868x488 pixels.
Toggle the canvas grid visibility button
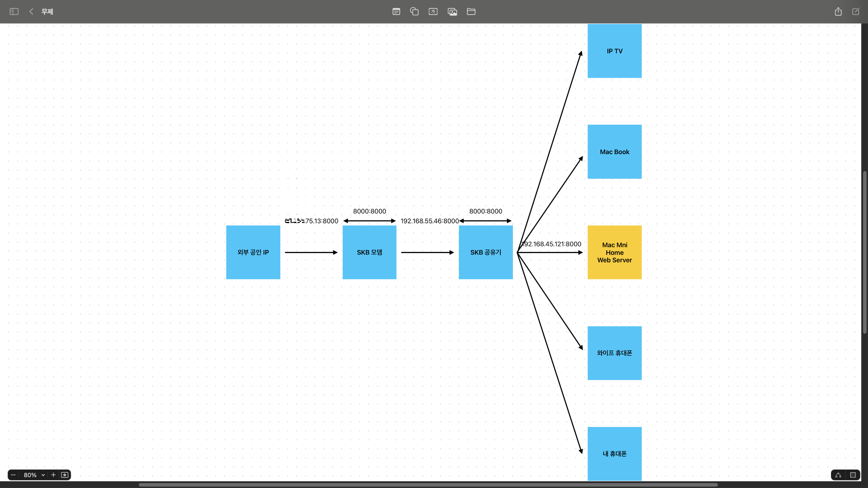coord(853,475)
